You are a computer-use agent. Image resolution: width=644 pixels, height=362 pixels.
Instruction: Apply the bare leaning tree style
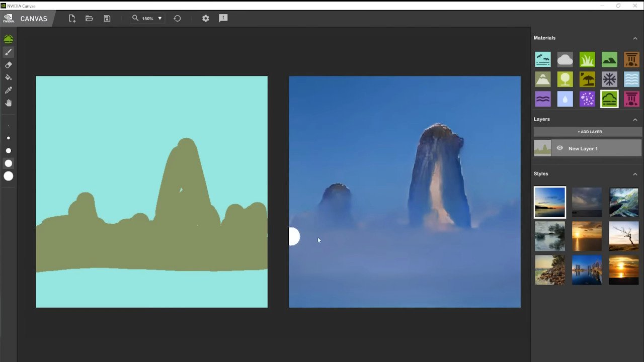click(x=624, y=236)
